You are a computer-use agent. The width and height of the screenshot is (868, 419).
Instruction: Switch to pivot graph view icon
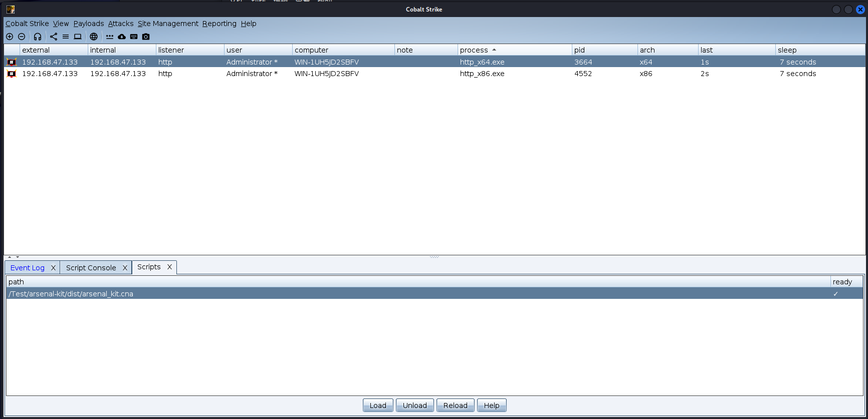[x=54, y=37]
